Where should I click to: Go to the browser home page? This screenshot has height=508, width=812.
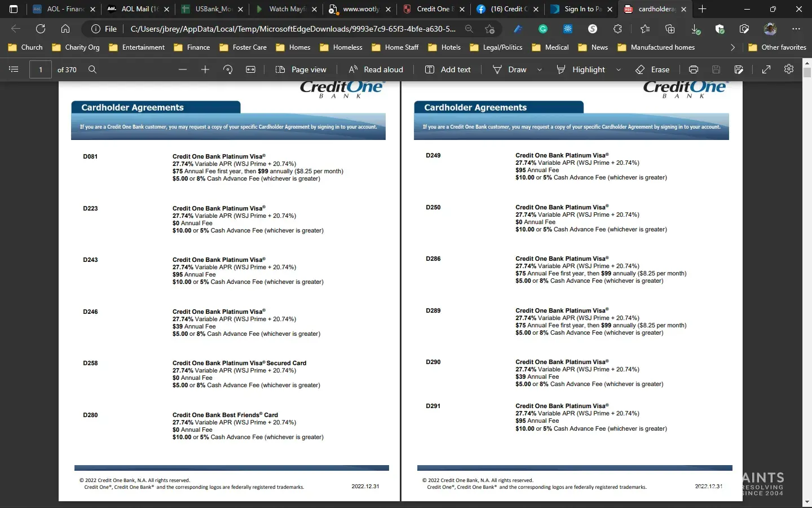65,29
